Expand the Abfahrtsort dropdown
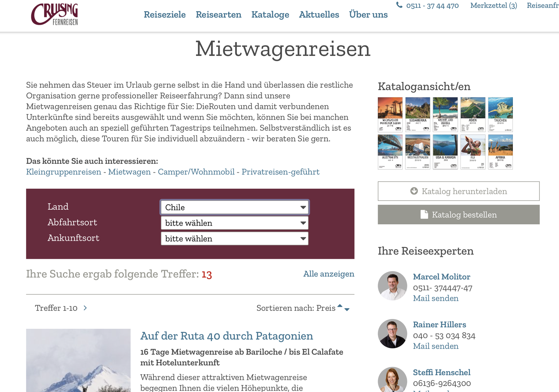This screenshot has height=392, width=559. [x=234, y=223]
